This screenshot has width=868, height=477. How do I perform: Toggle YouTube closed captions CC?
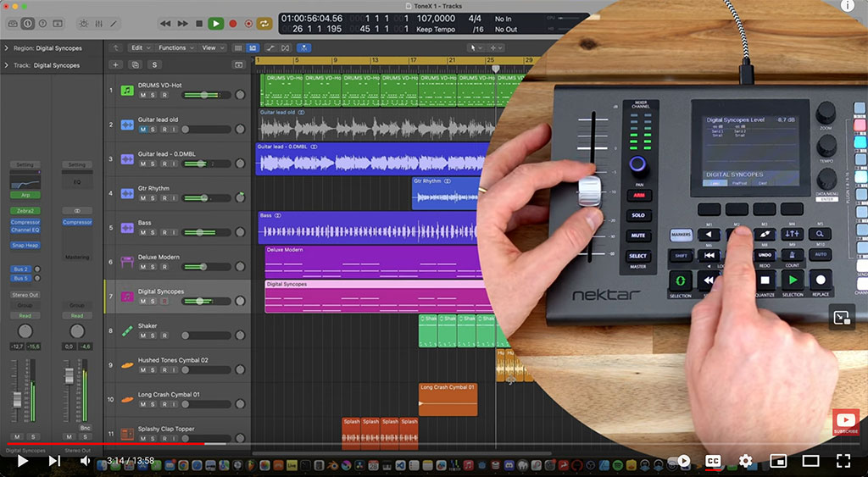[x=713, y=460]
